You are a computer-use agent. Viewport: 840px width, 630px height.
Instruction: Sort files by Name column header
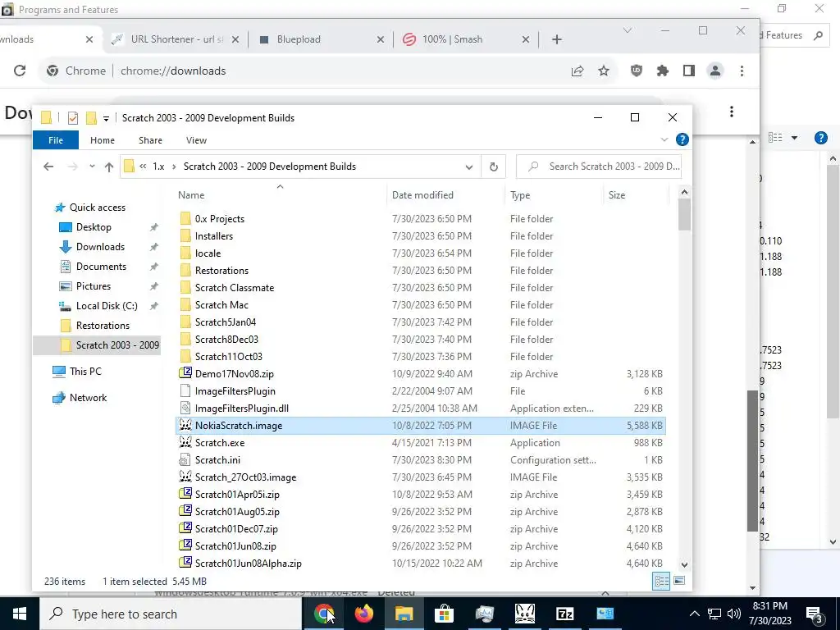(x=280, y=195)
